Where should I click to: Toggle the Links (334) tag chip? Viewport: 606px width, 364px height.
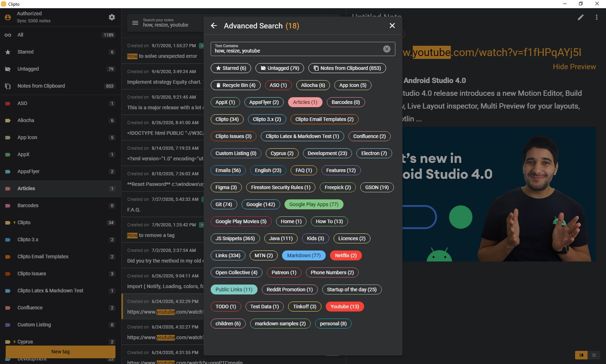(228, 255)
